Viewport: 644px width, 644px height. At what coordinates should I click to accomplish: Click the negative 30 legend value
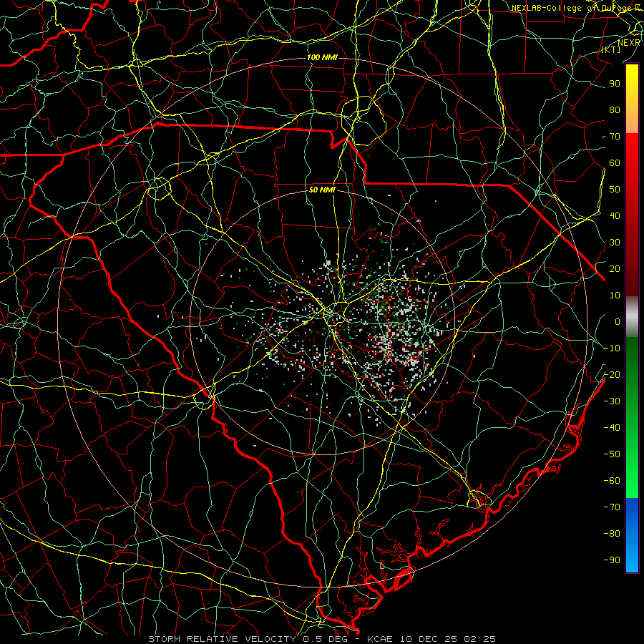click(x=612, y=401)
